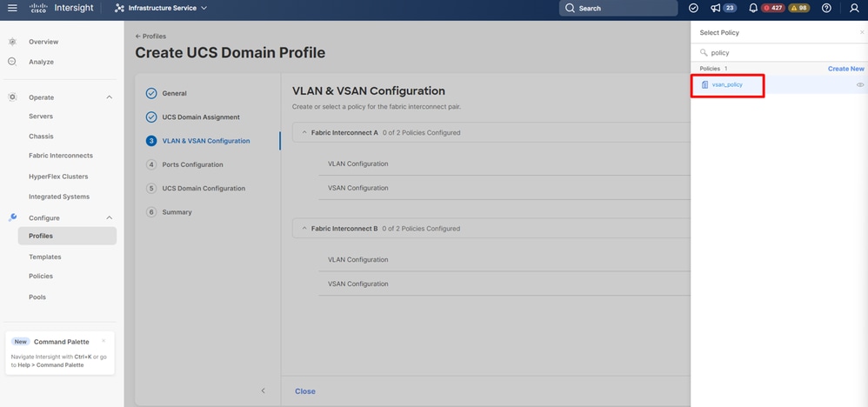Image resolution: width=868 pixels, height=407 pixels.
Task: Select the Summary wizard step
Action: [x=177, y=212]
